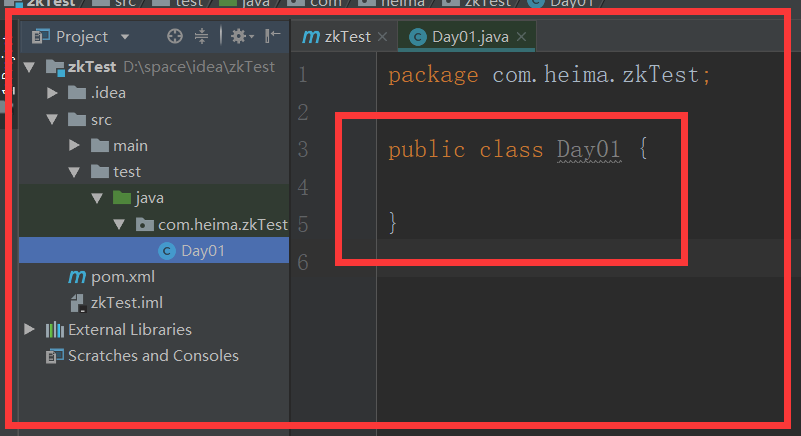Expand External Libraries node
The width and height of the screenshot is (801, 436).
click(29, 329)
